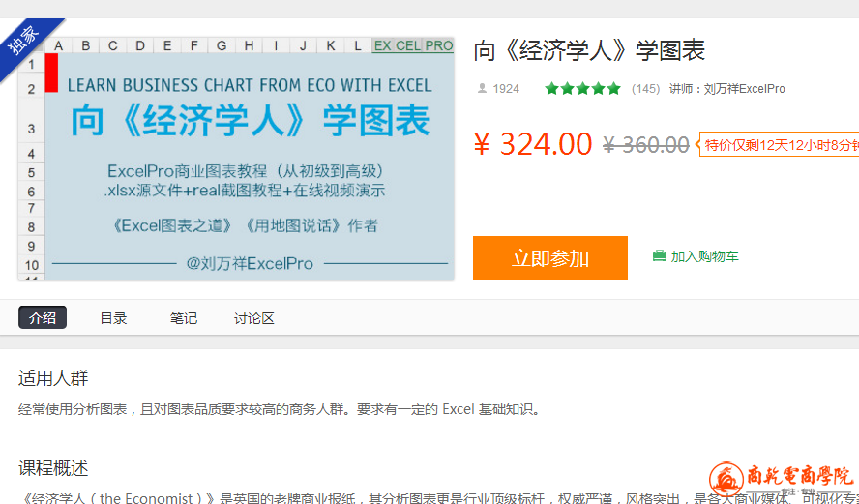Image resolution: width=859 pixels, height=504 pixels.
Task: Open the (145) reviews count
Action: [645, 89]
